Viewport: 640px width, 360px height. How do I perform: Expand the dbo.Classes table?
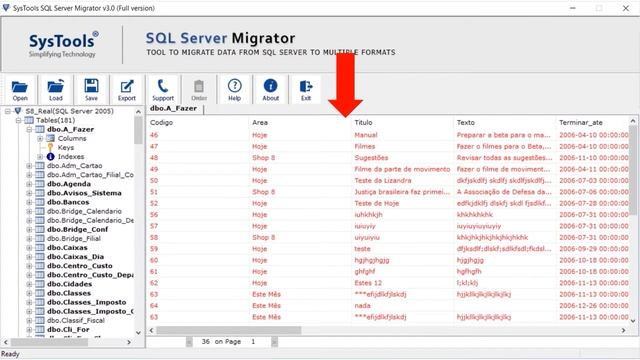click(29, 293)
